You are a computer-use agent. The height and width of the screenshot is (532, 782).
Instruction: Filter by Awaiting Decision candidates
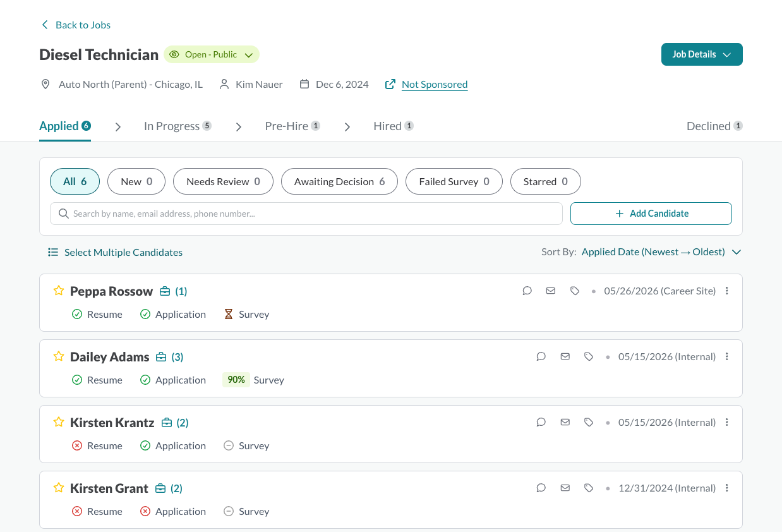[339, 181]
